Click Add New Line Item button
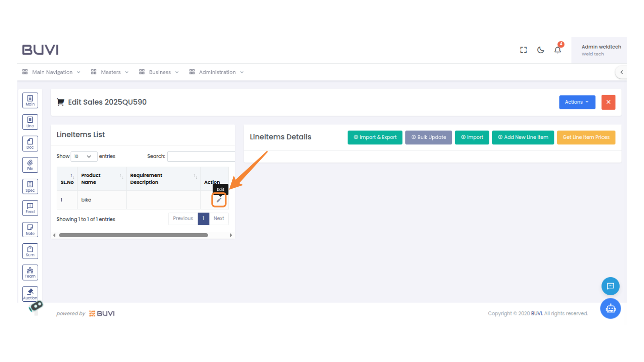The image size is (644, 362). (523, 137)
